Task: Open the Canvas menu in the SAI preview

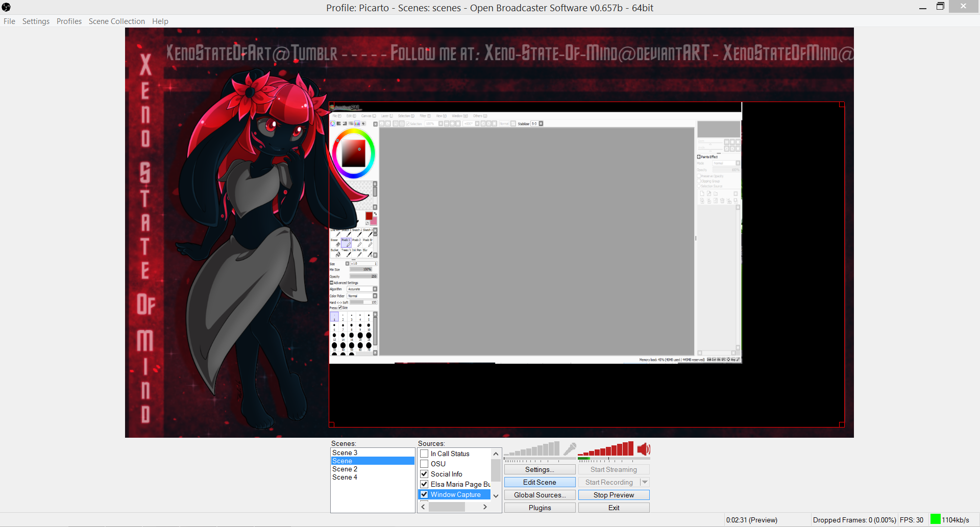Action: [369, 116]
